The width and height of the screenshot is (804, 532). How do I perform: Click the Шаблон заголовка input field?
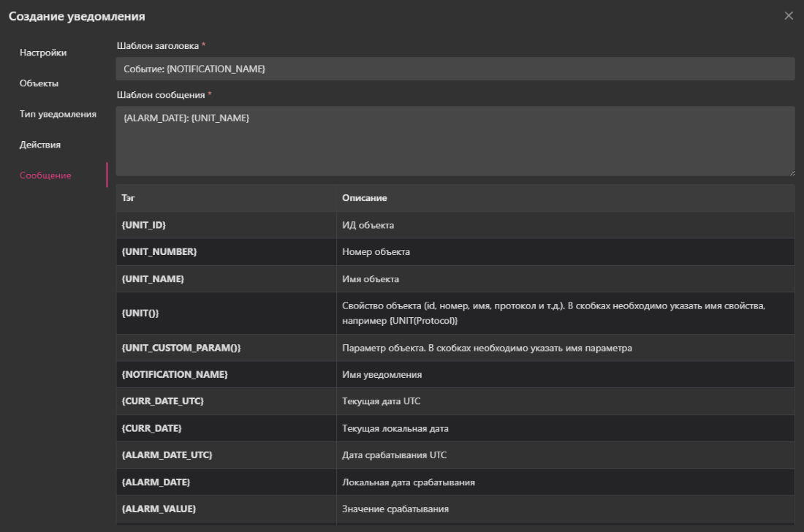point(455,69)
